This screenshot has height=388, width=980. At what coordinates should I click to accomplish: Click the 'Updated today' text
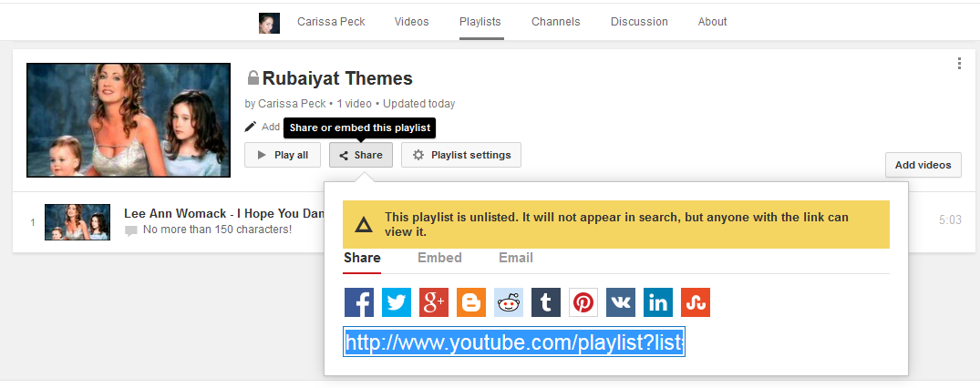click(x=418, y=104)
